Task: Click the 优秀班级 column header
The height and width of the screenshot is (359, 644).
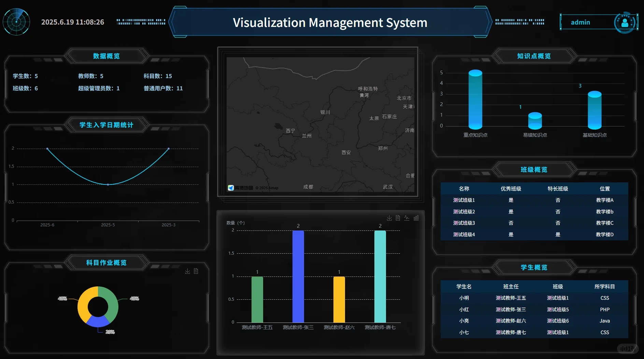Action: [511, 189]
